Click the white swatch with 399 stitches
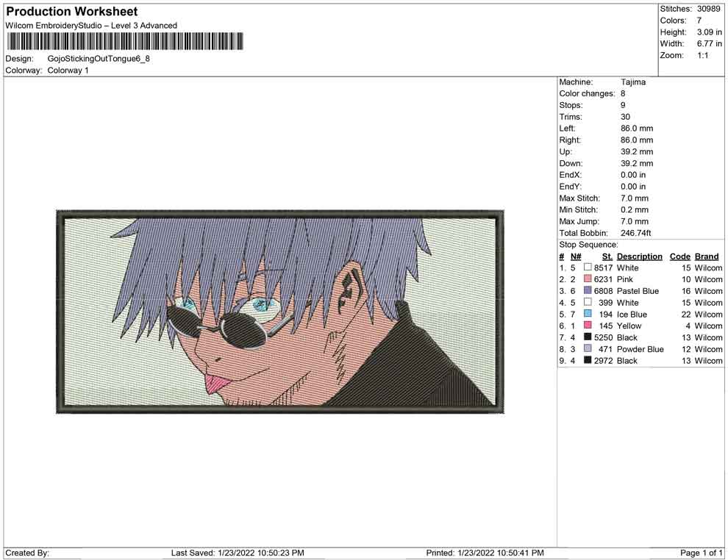This screenshot has height=560, width=728. pyautogui.click(x=588, y=302)
